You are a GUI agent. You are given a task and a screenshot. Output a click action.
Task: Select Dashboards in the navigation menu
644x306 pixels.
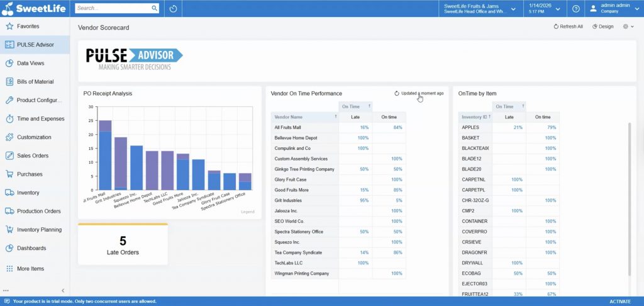pos(31,248)
